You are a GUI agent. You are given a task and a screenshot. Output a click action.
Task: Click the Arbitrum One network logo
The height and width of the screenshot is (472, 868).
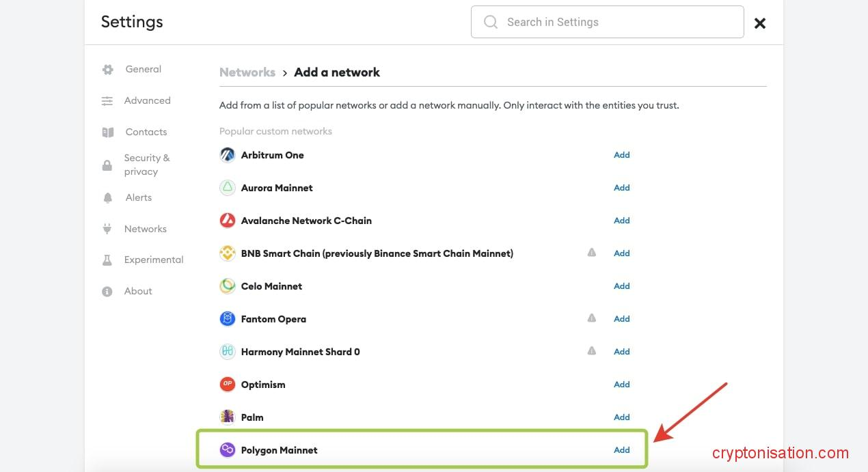(227, 155)
